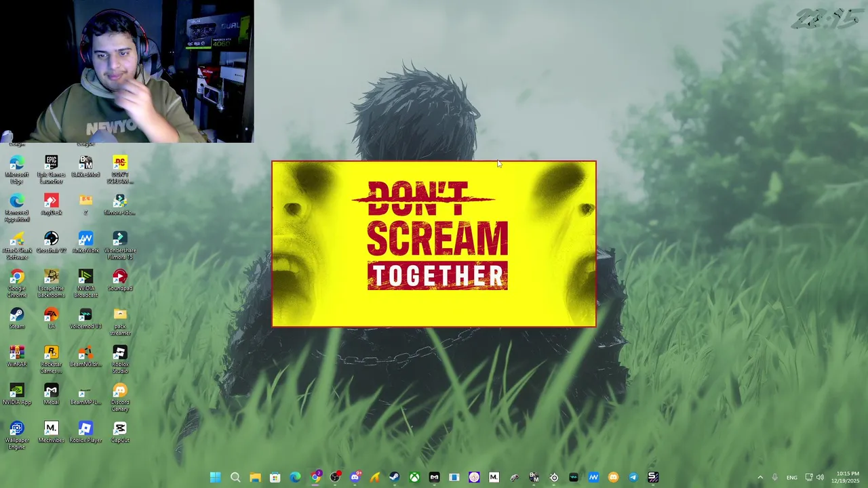The height and width of the screenshot is (488, 868).
Task: Launch the Google Chrome desktop shortcut
Action: (x=17, y=283)
